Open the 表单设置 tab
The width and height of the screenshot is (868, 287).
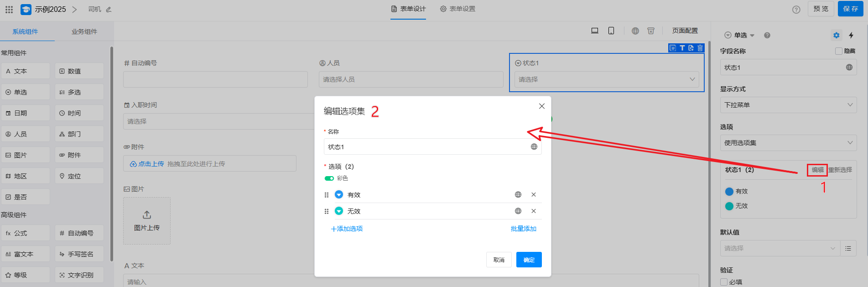click(457, 9)
